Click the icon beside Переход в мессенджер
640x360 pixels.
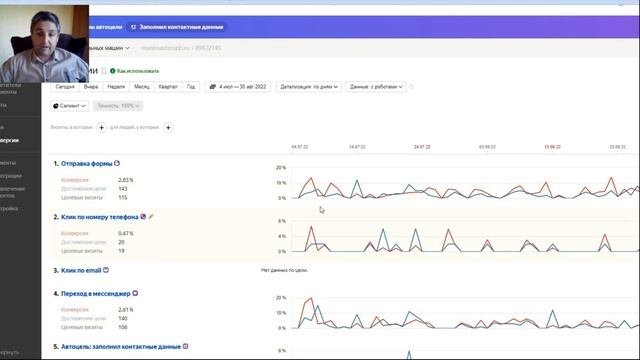point(135,293)
